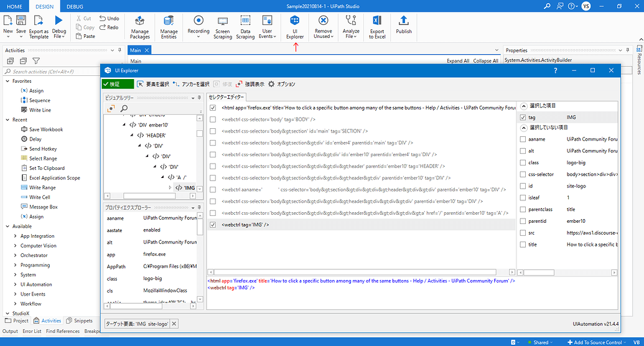This screenshot has width=644, height=346.
Task: Click search icon in visual tree panel
Action: 124,108
